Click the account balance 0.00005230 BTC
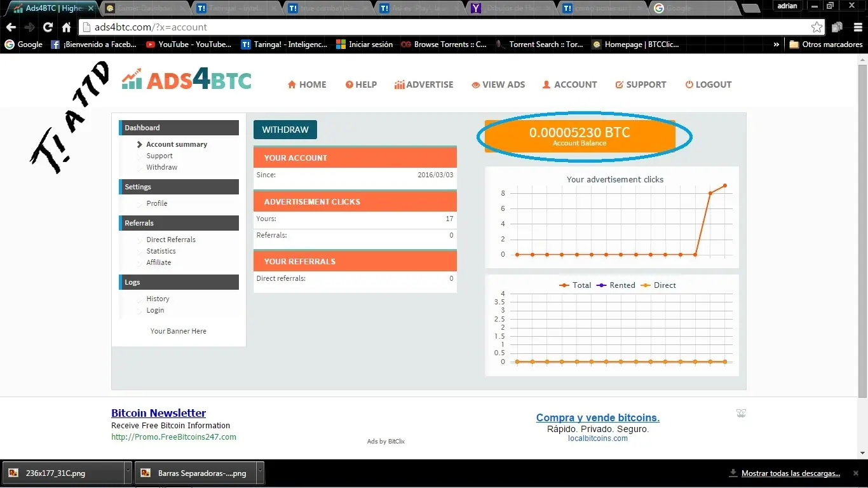Screen dimensions: 868x488 (x=580, y=133)
